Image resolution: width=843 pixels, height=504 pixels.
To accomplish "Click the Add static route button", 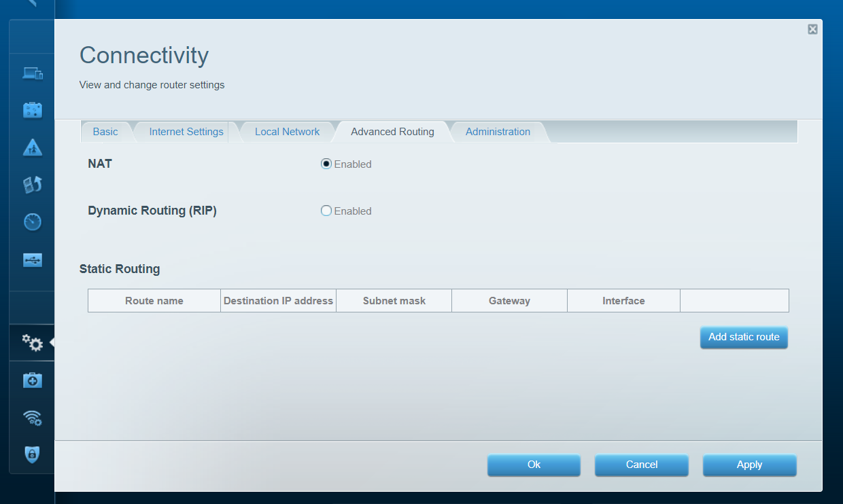I will [744, 338].
